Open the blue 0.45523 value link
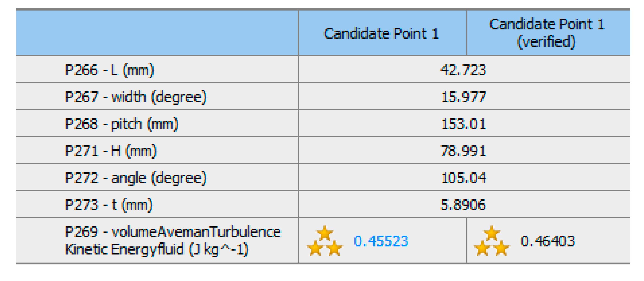The width and height of the screenshot is (644, 281). click(x=381, y=241)
